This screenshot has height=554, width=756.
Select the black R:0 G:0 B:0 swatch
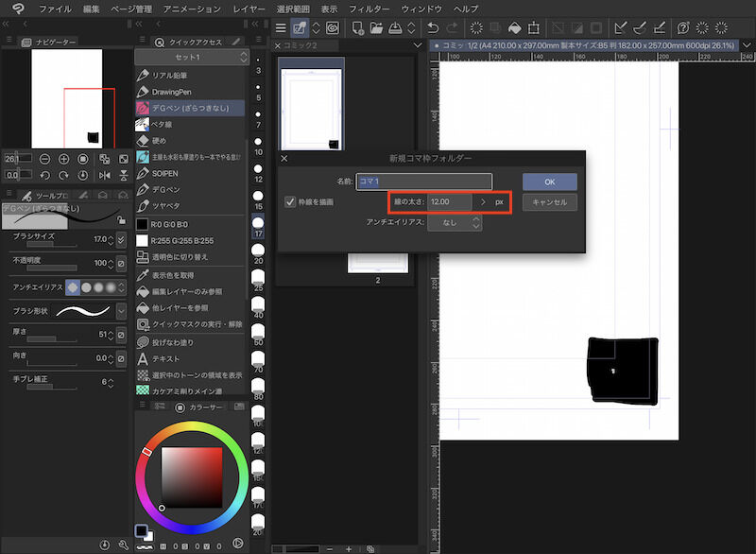tap(190, 225)
